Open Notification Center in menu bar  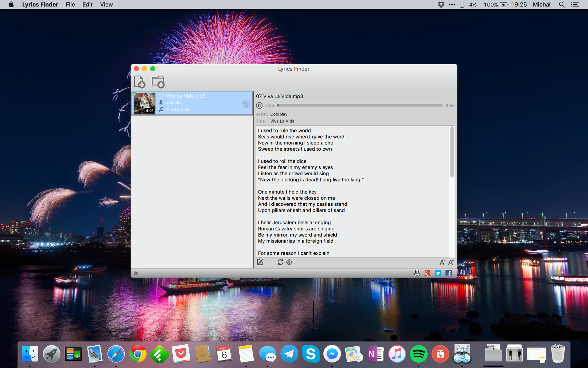coord(575,4)
